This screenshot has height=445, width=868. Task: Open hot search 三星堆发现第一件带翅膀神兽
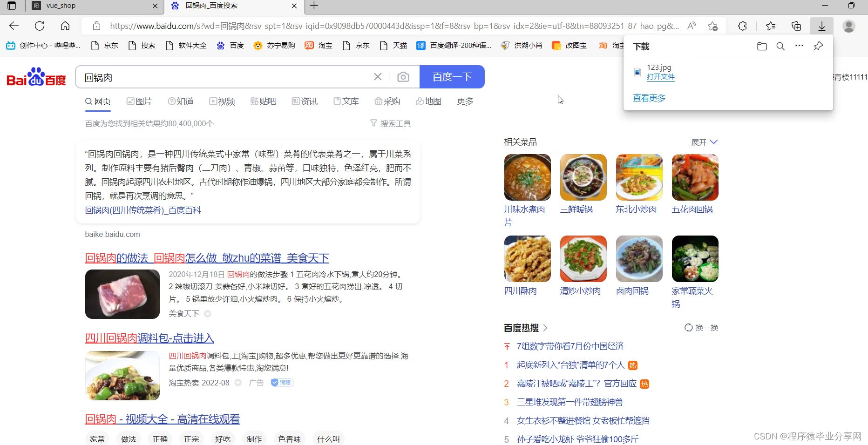tap(570, 402)
